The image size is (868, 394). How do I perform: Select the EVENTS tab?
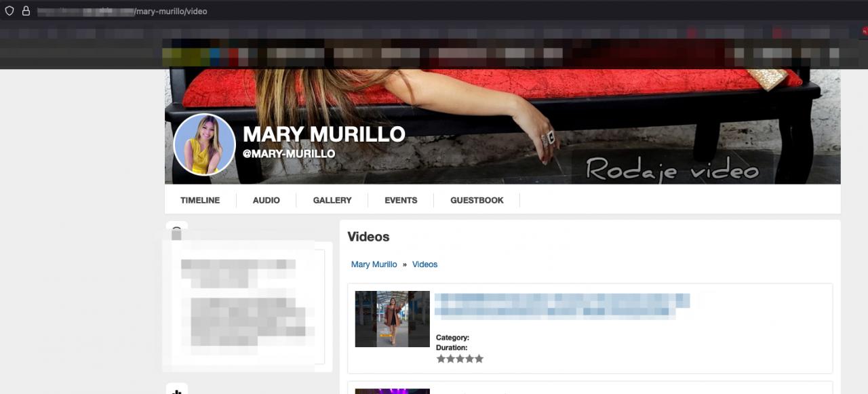[x=401, y=200]
